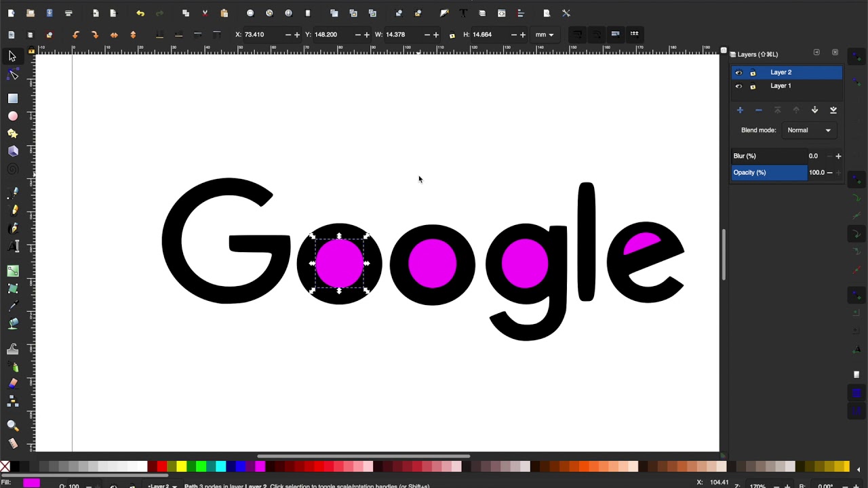Screen dimensions: 868x488
Task: Open the XML editor icon
Action: click(x=501, y=13)
